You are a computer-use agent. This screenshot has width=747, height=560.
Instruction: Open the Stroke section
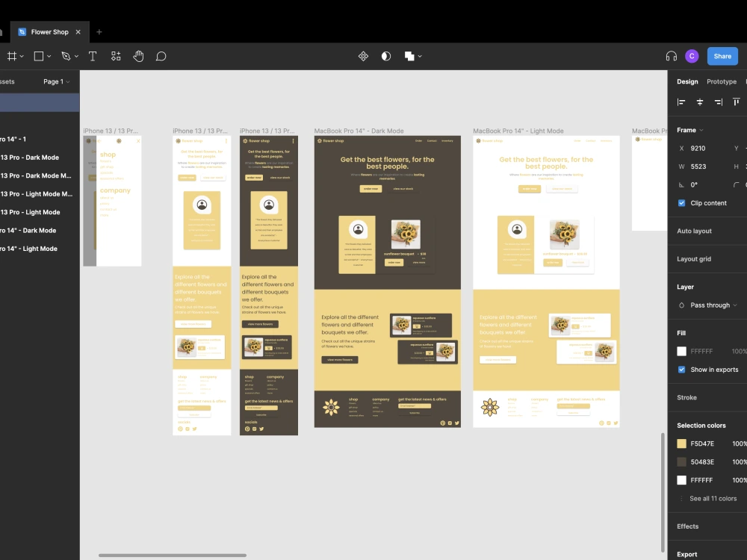click(686, 398)
